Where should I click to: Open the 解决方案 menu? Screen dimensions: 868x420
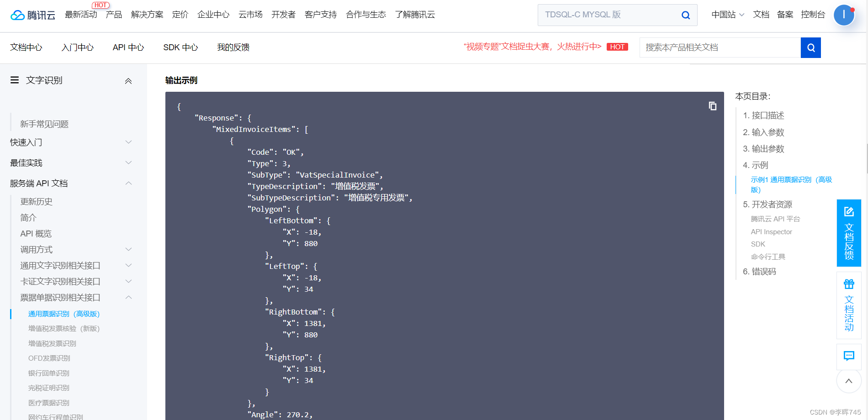click(147, 15)
